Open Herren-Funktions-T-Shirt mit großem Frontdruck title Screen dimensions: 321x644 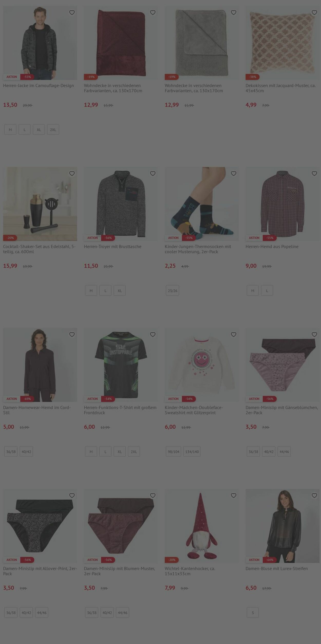[x=120, y=410]
